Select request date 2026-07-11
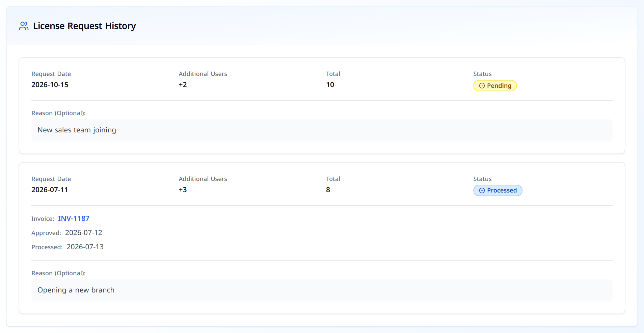The width and height of the screenshot is (644, 333). 50,190
